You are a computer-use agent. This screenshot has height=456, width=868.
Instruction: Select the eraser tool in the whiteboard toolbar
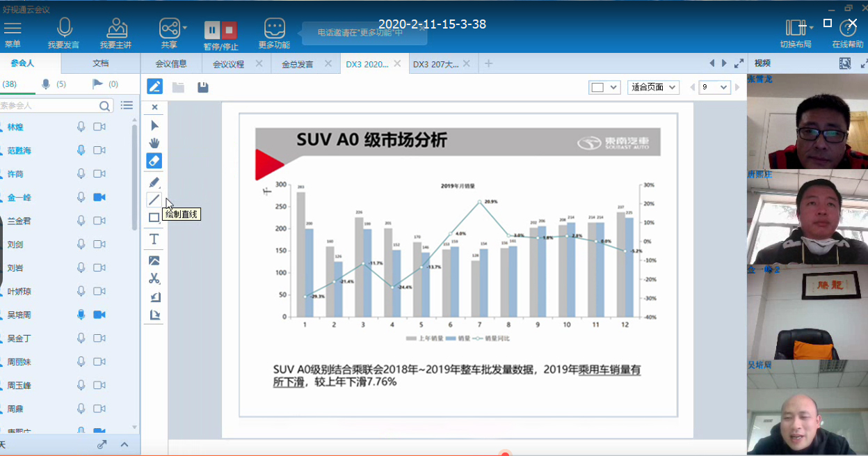[154, 161]
